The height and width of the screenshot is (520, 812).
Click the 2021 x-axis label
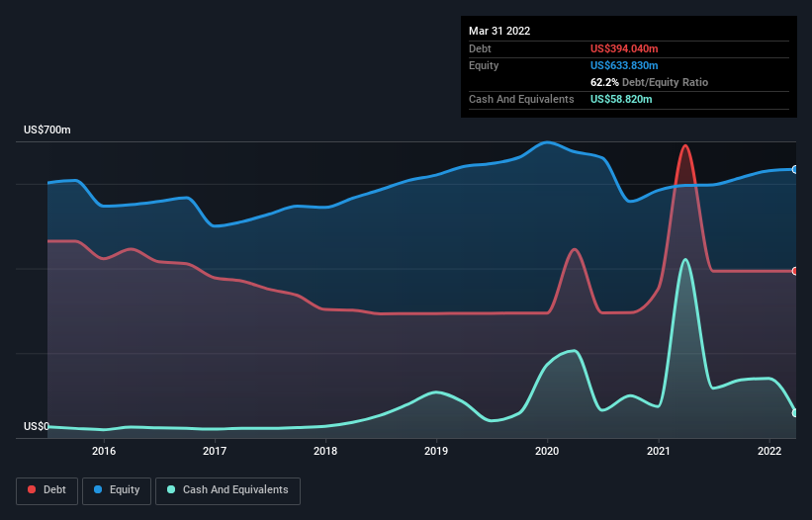[659, 451]
